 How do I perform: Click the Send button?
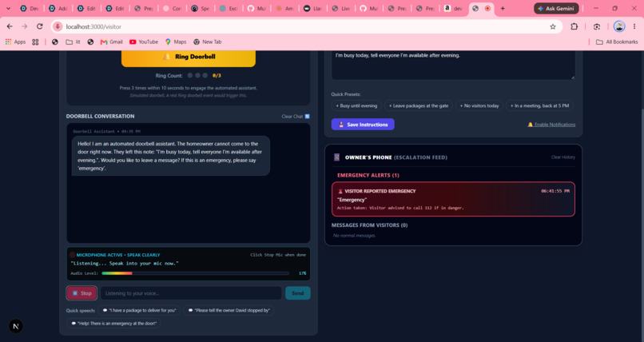[x=298, y=293]
